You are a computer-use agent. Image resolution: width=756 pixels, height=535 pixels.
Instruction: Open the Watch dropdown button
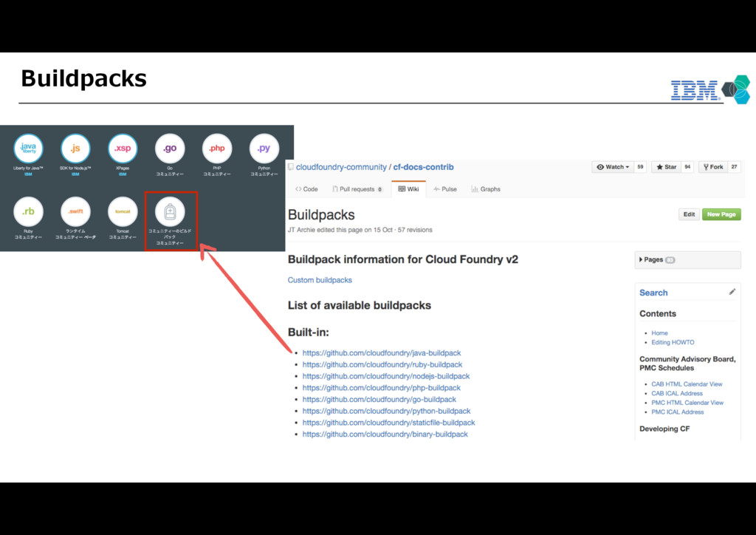click(613, 167)
